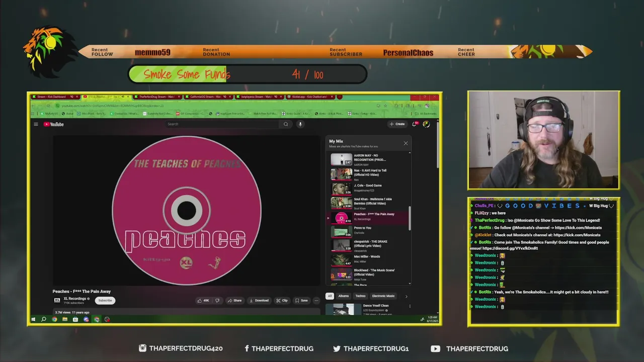Open File Explorer from the taskbar
This screenshot has width=644, height=362.
click(65, 319)
